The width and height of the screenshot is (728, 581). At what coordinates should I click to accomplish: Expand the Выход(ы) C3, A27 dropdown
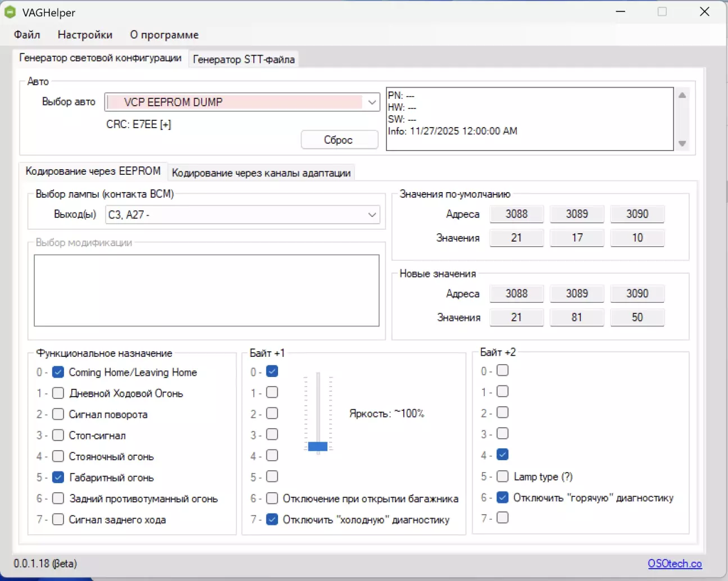point(371,215)
